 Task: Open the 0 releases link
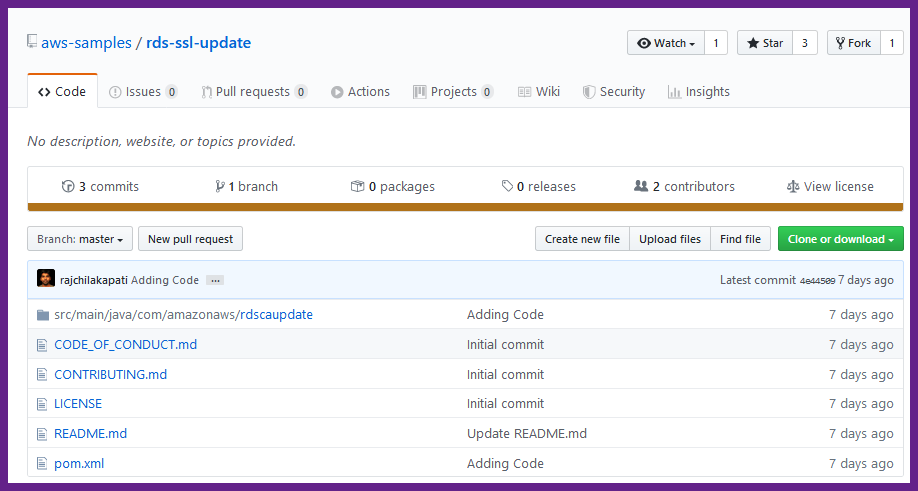(x=539, y=187)
